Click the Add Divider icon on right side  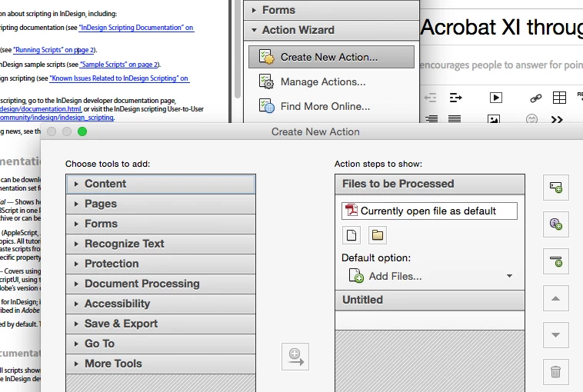coord(556,261)
